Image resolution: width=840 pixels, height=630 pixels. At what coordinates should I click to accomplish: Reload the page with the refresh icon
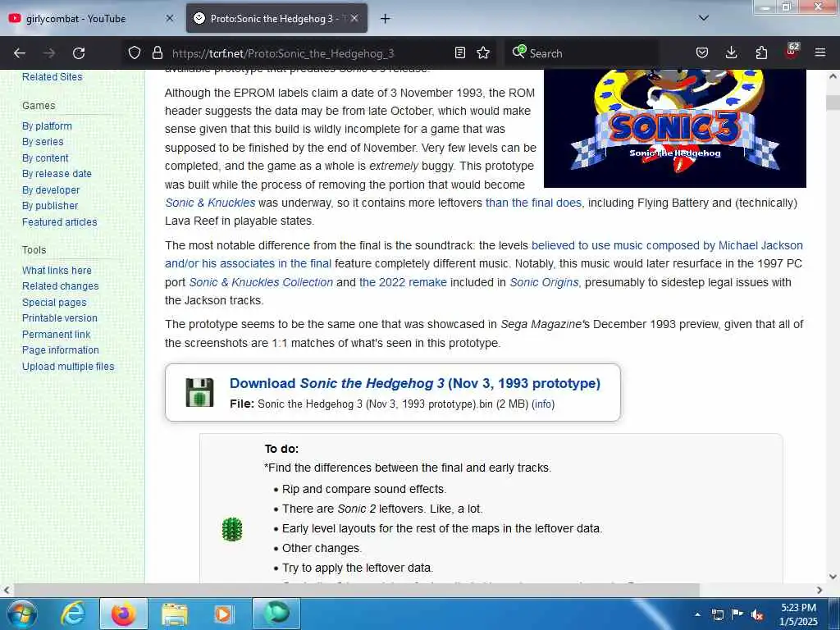pyautogui.click(x=79, y=53)
